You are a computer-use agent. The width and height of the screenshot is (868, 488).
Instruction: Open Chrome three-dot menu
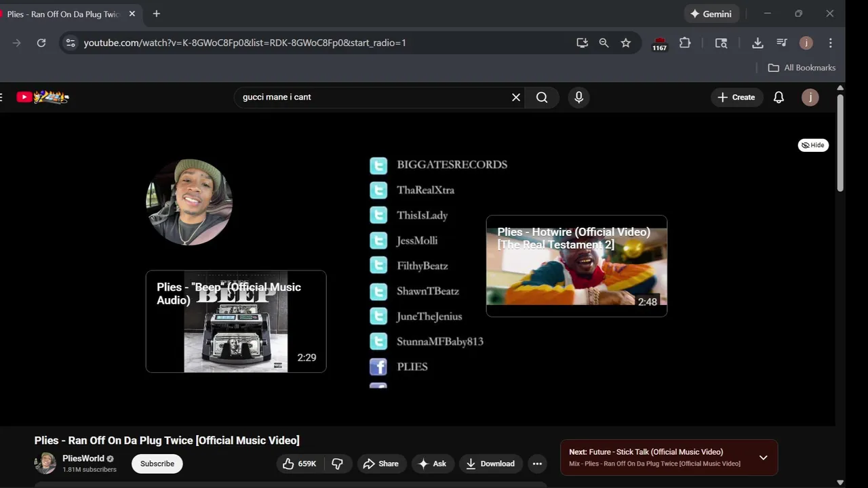click(830, 43)
